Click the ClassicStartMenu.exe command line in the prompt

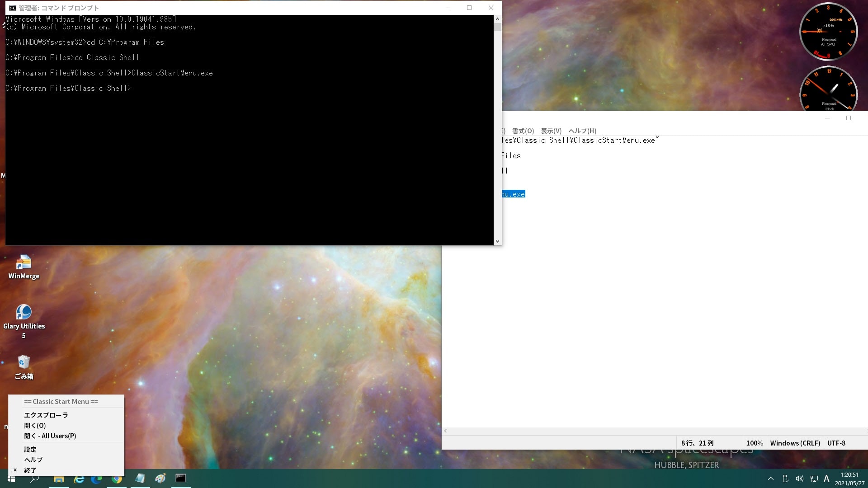point(109,73)
